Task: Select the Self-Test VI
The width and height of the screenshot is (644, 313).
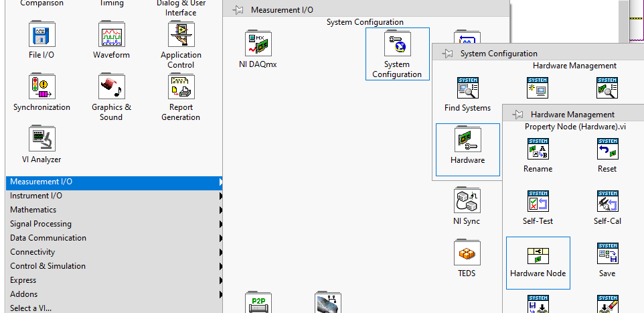Action: pos(538,200)
